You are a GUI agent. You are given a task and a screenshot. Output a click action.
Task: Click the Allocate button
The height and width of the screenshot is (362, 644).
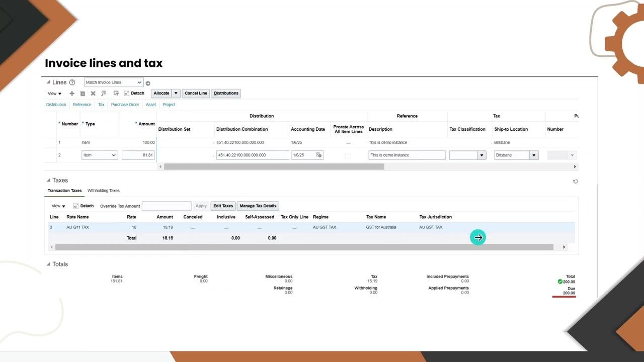click(x=162, y=94)
